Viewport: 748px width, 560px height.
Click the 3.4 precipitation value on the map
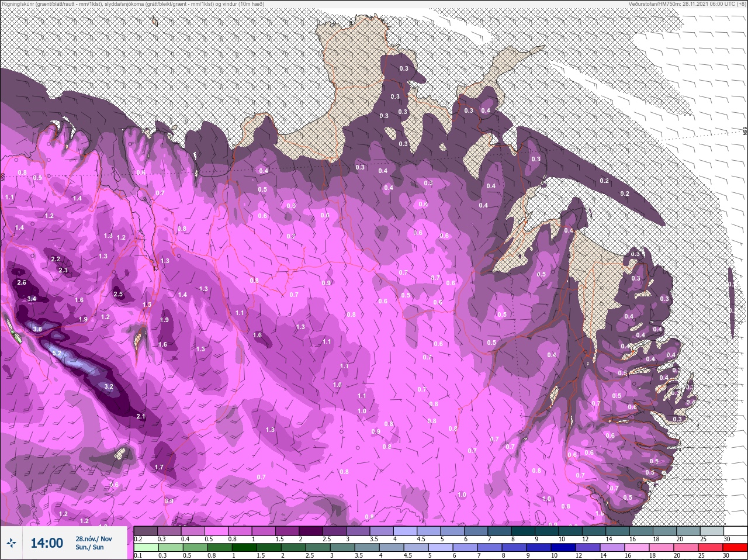point(32,299)
